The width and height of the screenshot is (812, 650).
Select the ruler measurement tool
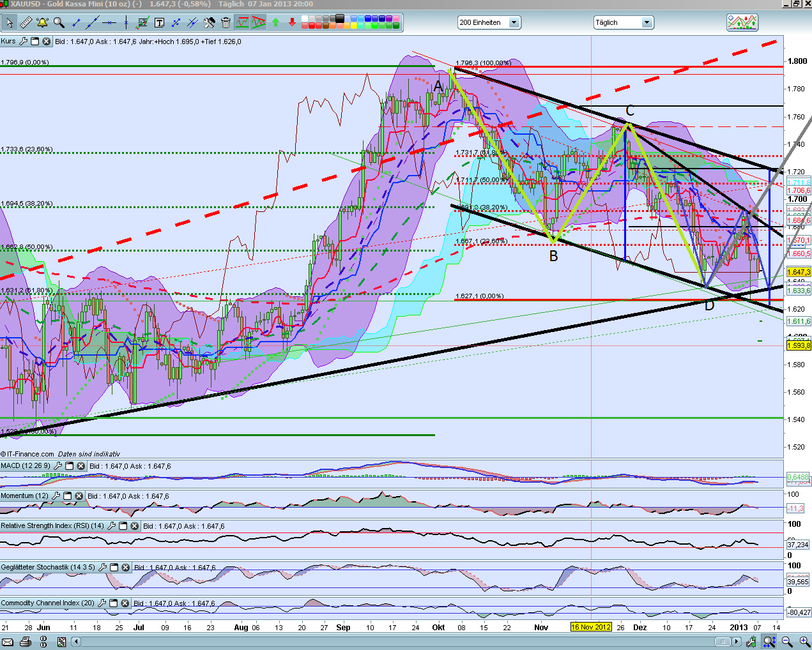(26, 22)
